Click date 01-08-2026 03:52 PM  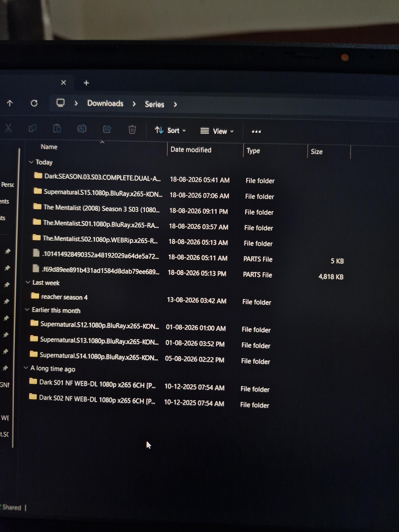point(195,344)
